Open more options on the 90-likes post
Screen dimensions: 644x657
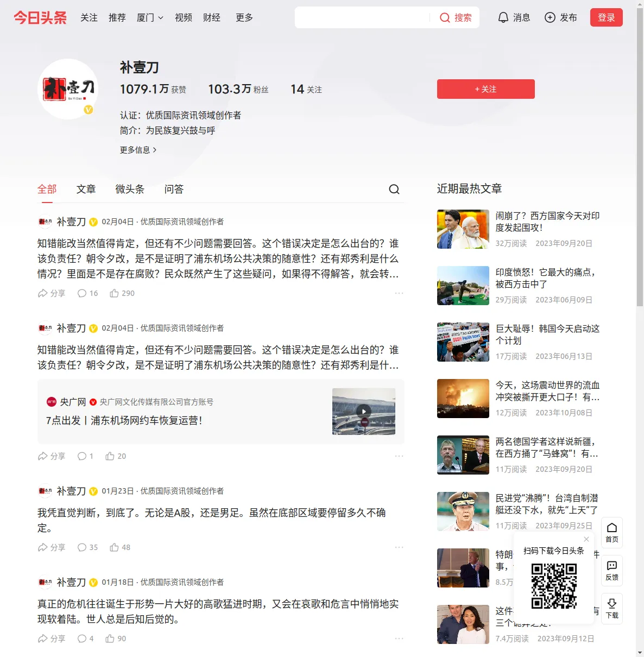click(x=399, y=639)
